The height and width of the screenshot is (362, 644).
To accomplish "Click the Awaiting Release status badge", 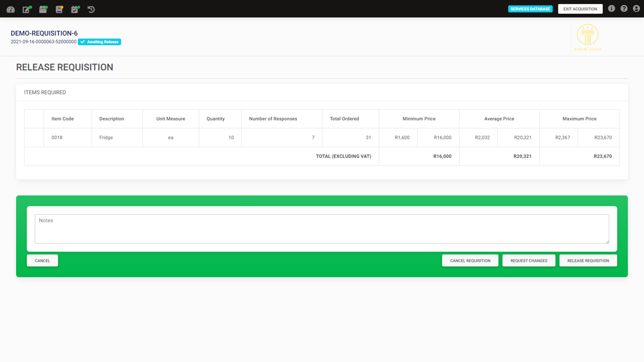I will pos(100,42).
